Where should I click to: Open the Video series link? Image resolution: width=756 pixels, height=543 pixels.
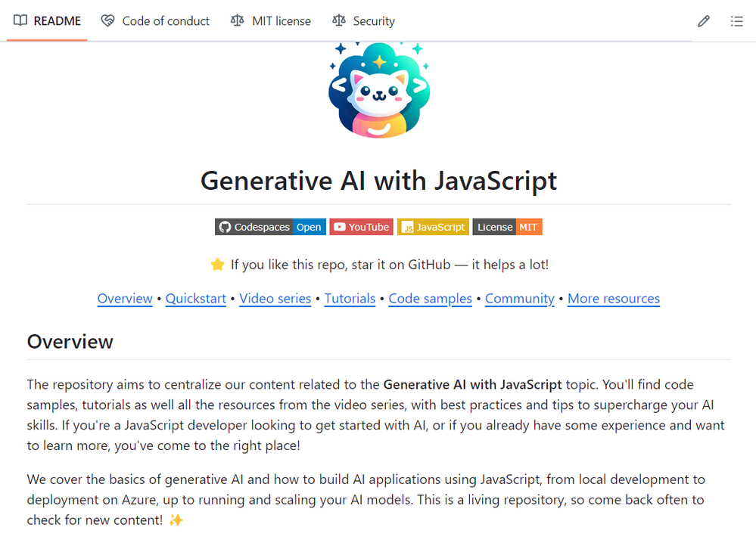(x=275, y=299)
